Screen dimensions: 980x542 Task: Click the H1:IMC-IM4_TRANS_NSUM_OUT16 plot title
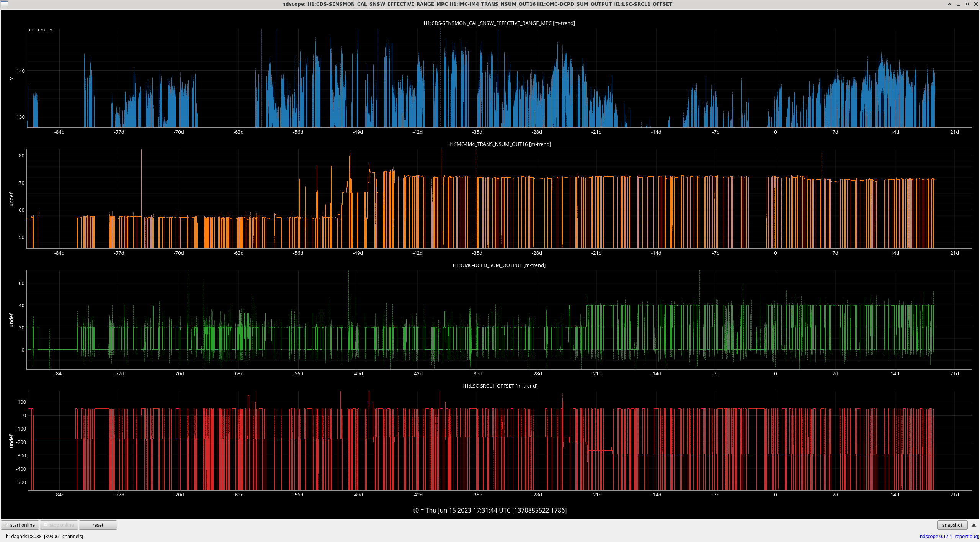click(x=499, y=144)
